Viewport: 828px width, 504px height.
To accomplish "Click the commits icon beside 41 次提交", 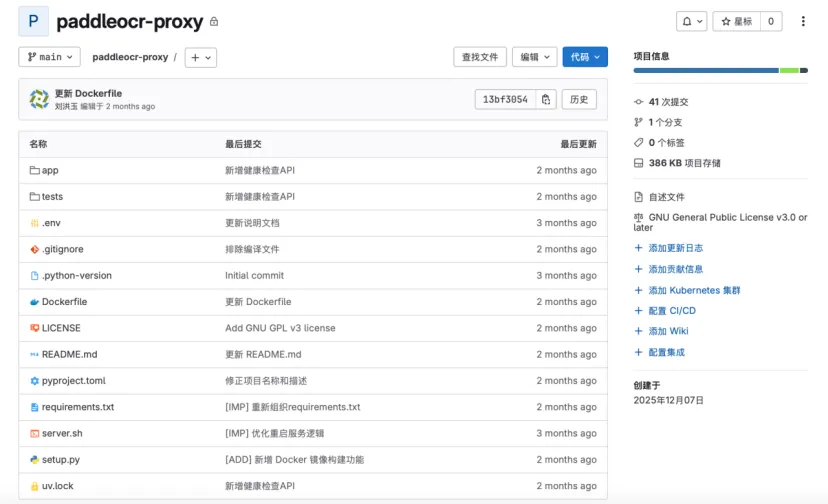I will 638,102.
